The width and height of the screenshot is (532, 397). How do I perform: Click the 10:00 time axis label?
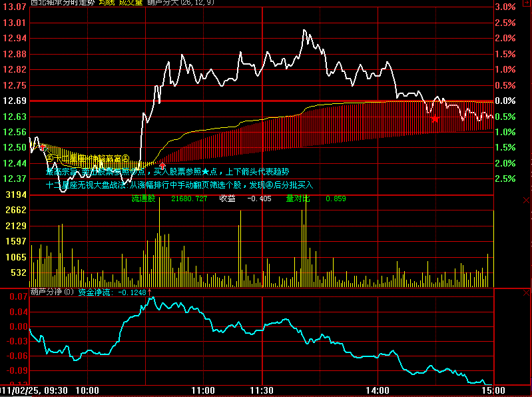click(87, 390)
